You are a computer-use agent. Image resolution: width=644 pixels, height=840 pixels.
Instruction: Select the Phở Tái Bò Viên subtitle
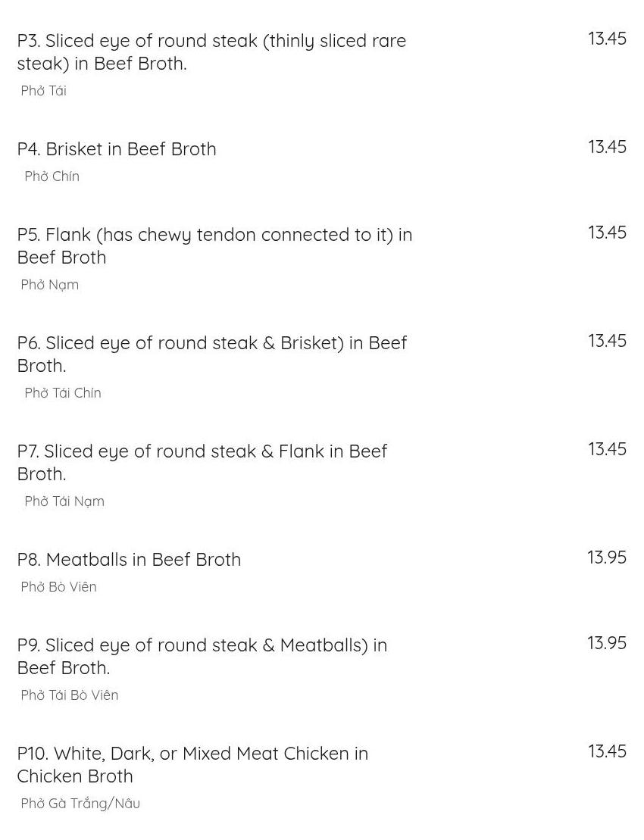tap(70, 695)
